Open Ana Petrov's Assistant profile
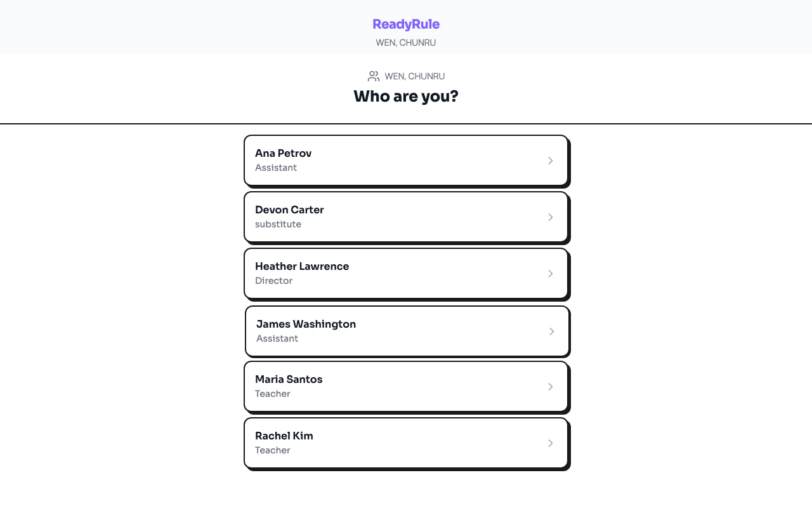812x508 pixels. 406,160
